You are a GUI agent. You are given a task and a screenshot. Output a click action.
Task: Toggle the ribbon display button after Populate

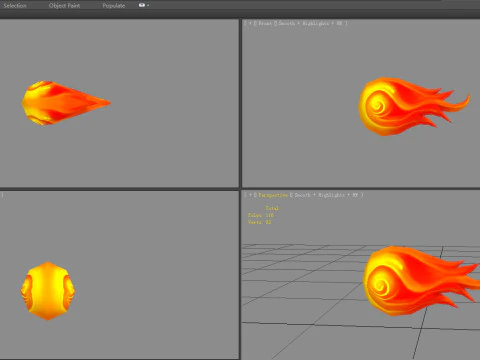(142, 5)
